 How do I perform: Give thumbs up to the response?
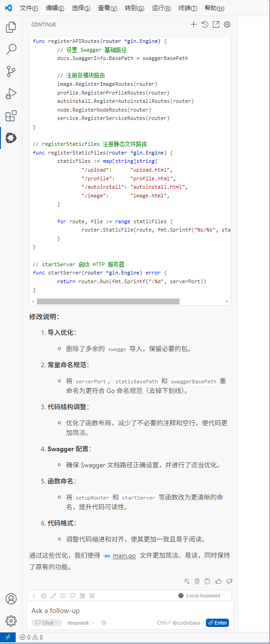coord(218,581)
